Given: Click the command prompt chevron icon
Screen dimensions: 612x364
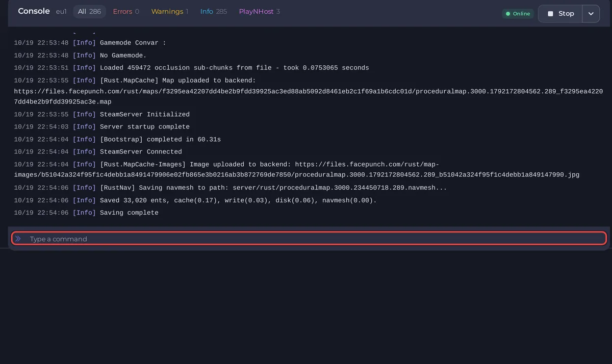Looking at the screenshot, I should (18, 239).
